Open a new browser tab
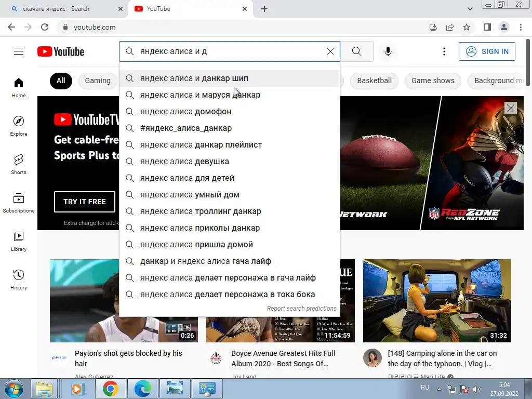The width and height of the screenshot is (532, 399). pyautogui.click(x=264, y=9)
